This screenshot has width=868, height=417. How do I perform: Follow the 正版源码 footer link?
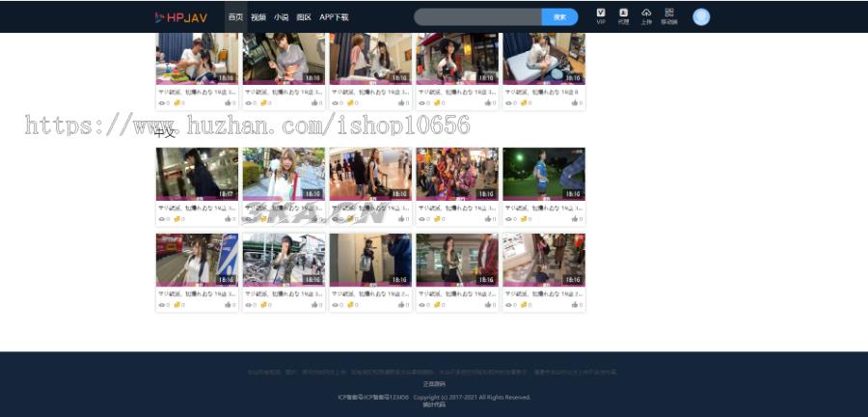(434, 384)
